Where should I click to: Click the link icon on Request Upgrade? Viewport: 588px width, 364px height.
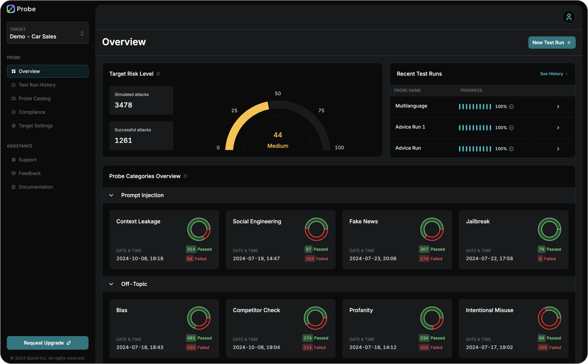[x=69, y=343]
